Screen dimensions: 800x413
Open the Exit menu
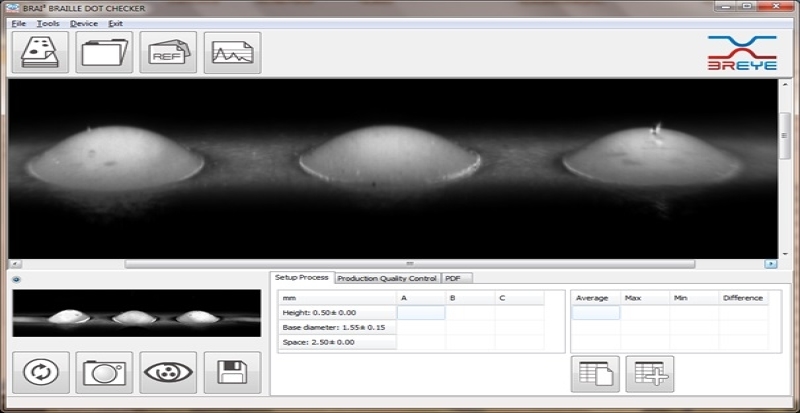tap(116, 23)
